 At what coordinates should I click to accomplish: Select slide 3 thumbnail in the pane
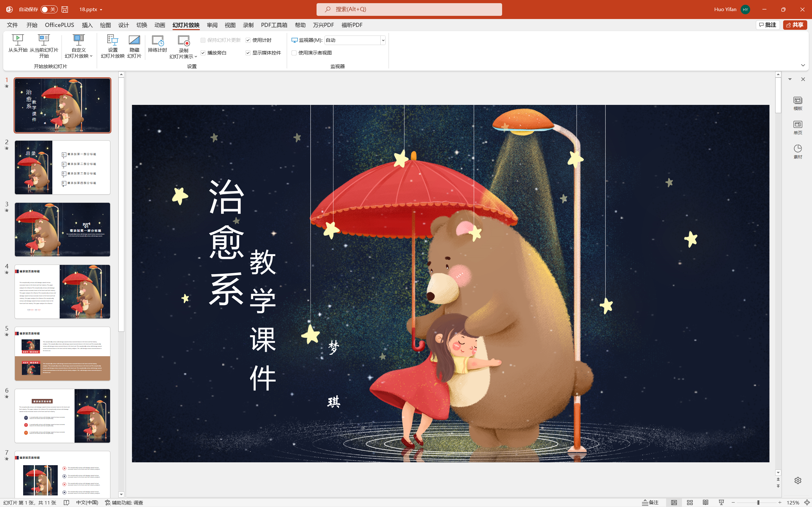[x=62, y=229]
